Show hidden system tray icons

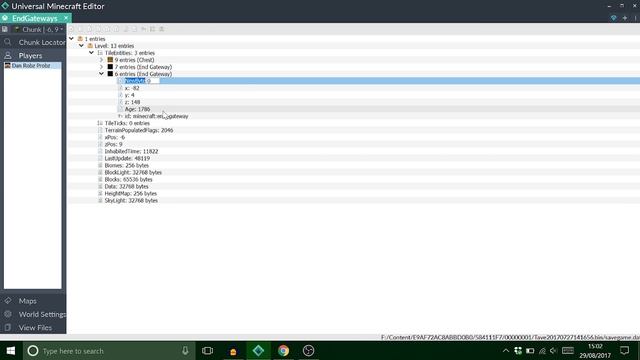(x=506, y=351)
